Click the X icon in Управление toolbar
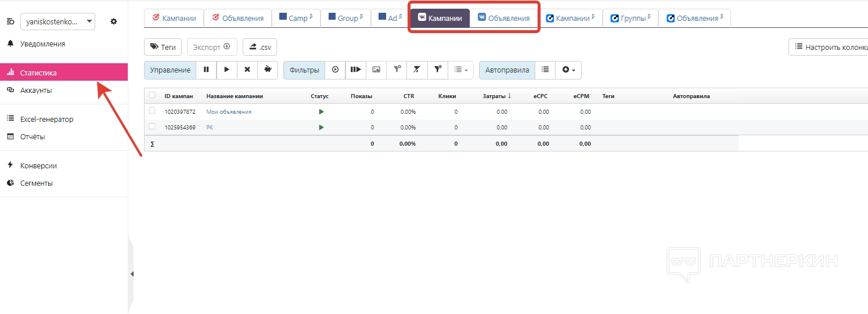This screenshot has height=314, width=868. point(247,70)
